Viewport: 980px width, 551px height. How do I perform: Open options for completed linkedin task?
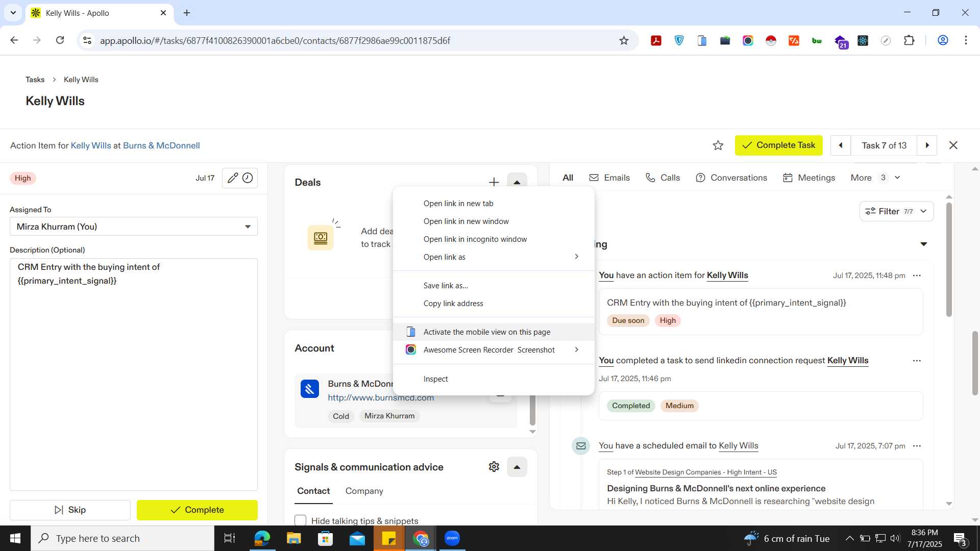coord(917,361)
